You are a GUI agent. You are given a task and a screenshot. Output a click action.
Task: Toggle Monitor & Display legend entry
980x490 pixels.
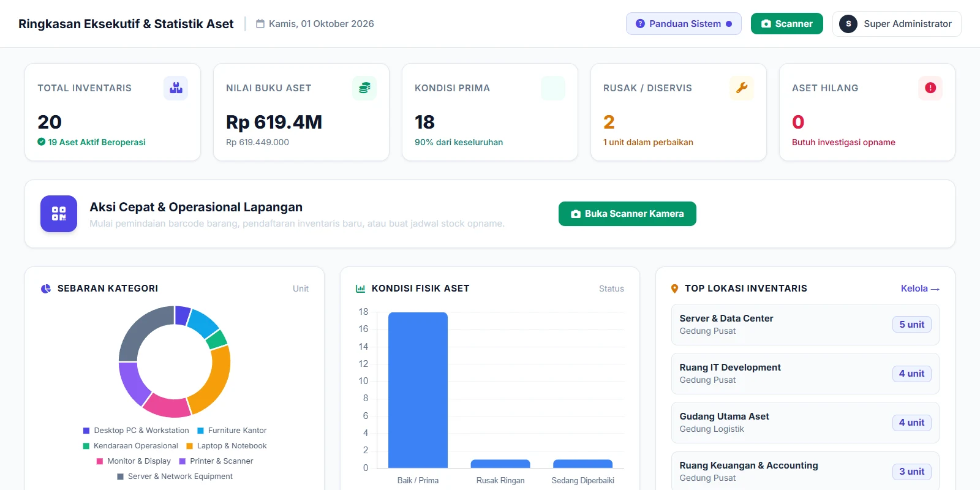coord(134,461)
